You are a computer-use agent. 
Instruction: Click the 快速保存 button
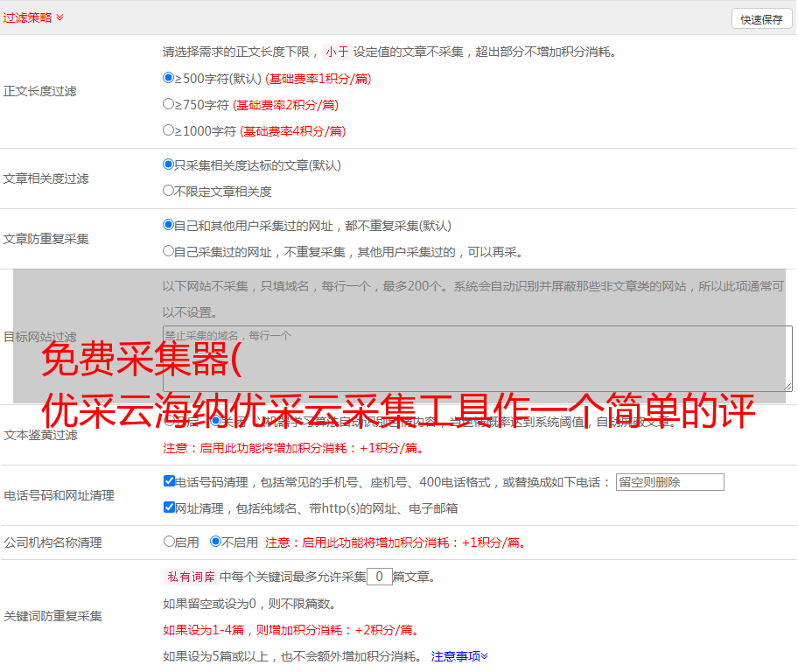click(762, 19)
